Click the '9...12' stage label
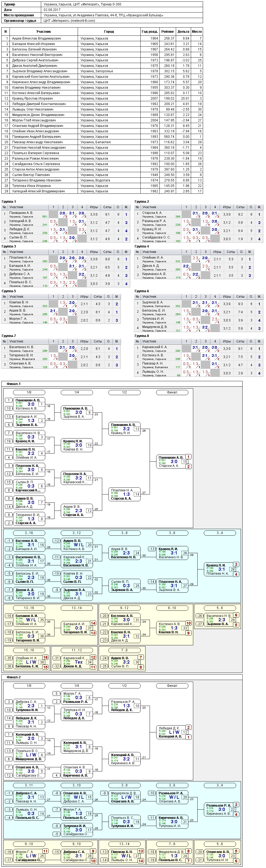 (x=124, y=608)
